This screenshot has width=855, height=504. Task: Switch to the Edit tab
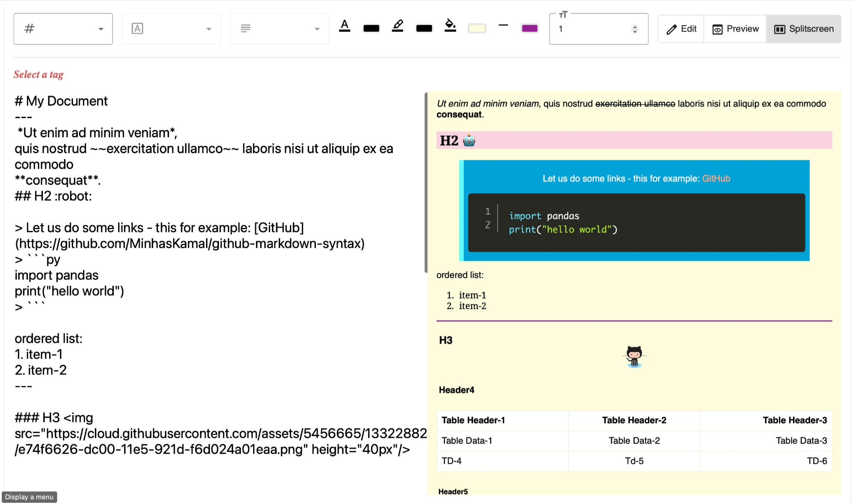[x=681, y=29]
